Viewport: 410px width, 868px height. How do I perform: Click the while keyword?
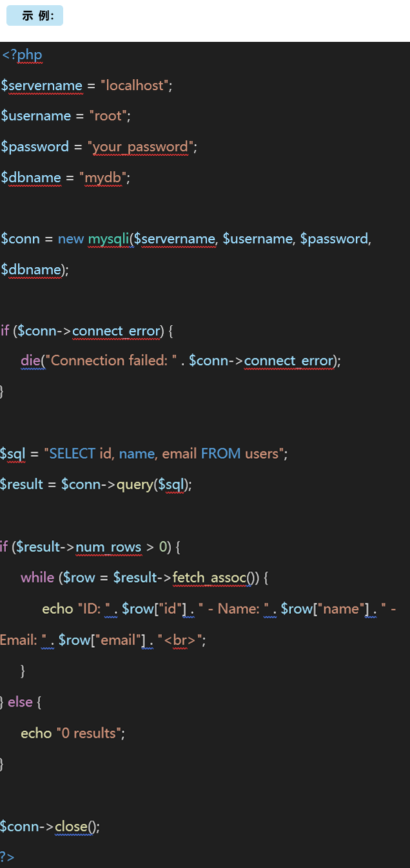point(37,578)
